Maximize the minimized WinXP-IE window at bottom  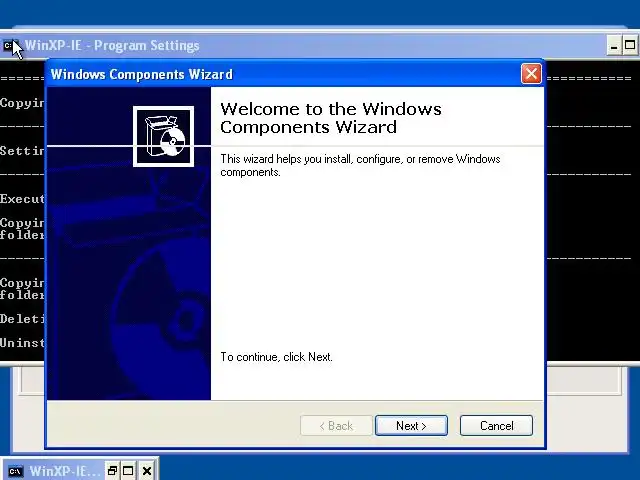(128, 471)
